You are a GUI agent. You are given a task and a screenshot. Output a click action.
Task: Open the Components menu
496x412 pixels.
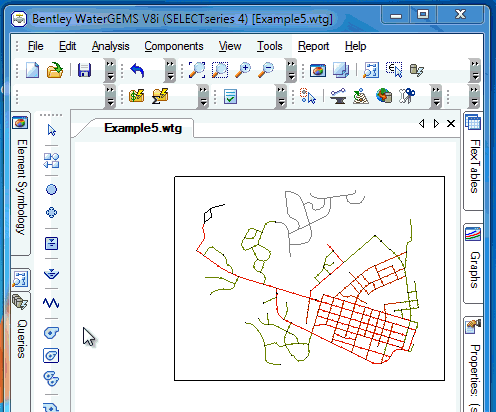pos(174,46)
